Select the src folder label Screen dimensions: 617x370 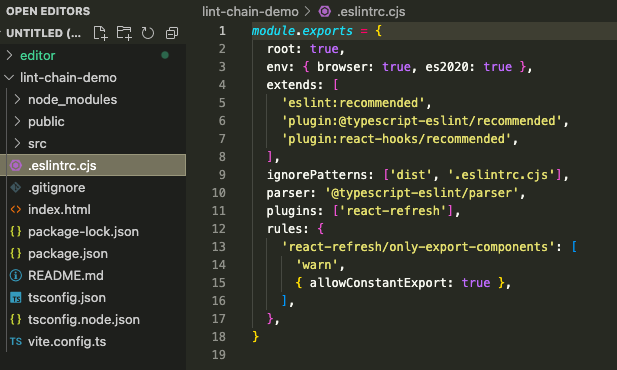pos(37,143)
